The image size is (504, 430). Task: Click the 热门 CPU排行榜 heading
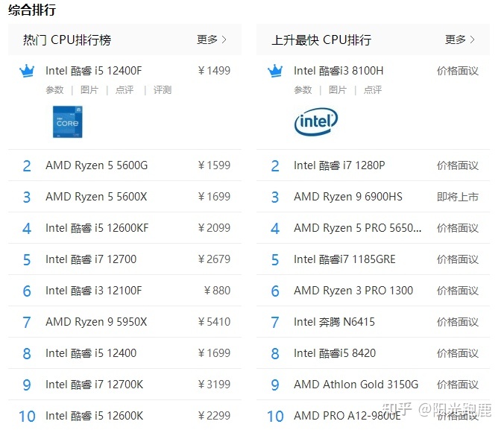67,39
